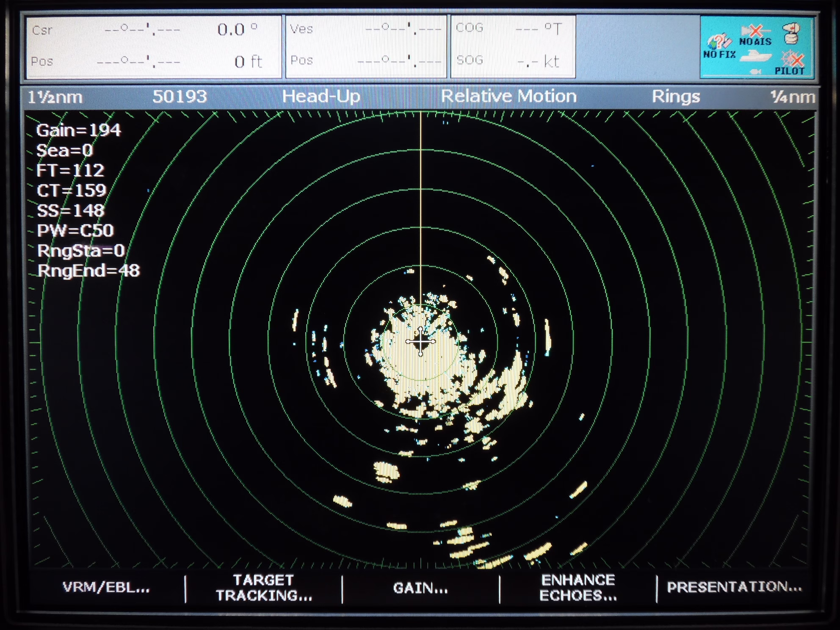840x630 pixels.
Task: Click the radar center crosshair cursor
Action: tap(420, 341)
